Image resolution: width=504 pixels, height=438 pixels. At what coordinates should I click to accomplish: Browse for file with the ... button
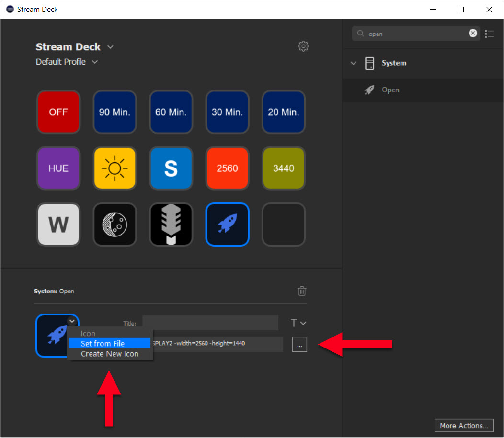tap(299, 344)
